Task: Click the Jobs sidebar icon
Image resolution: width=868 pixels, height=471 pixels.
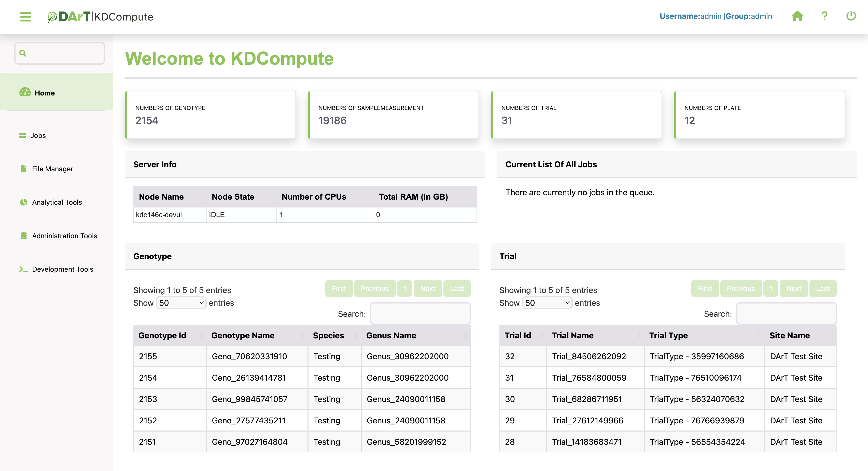Action: tap(23, 135)
